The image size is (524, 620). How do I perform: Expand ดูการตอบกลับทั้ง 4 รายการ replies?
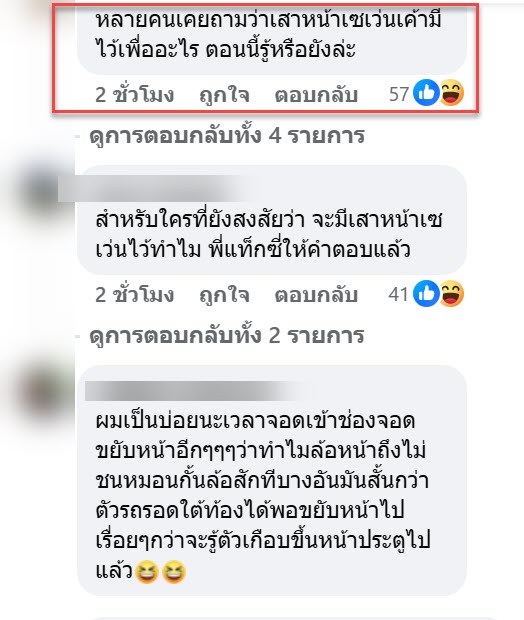227,136
